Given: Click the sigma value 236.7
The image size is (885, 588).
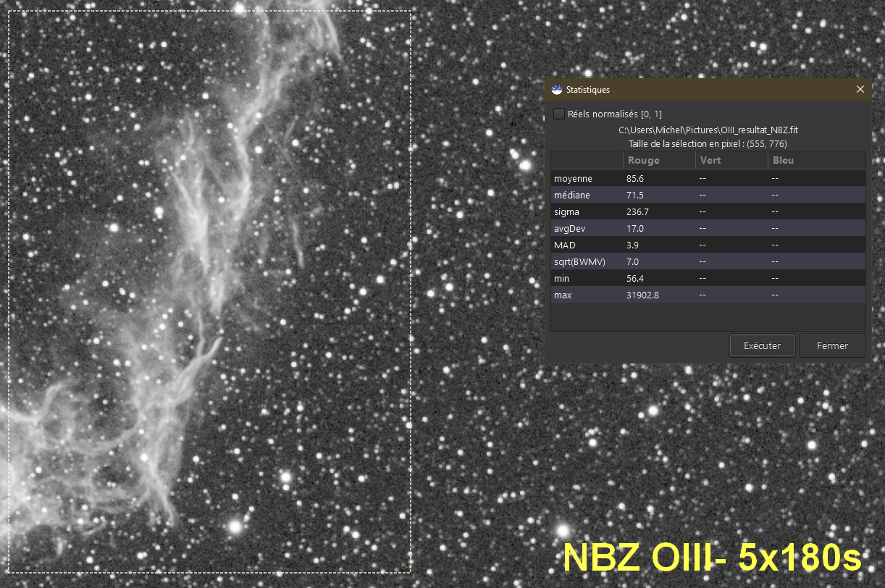Looking at the screenshot, I should coord(637,211).
